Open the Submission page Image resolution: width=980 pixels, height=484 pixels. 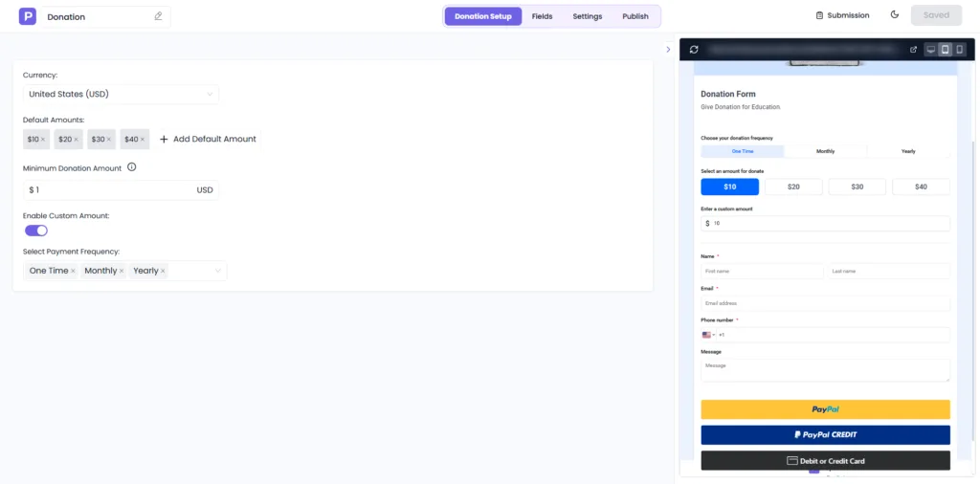click(842, 15)
